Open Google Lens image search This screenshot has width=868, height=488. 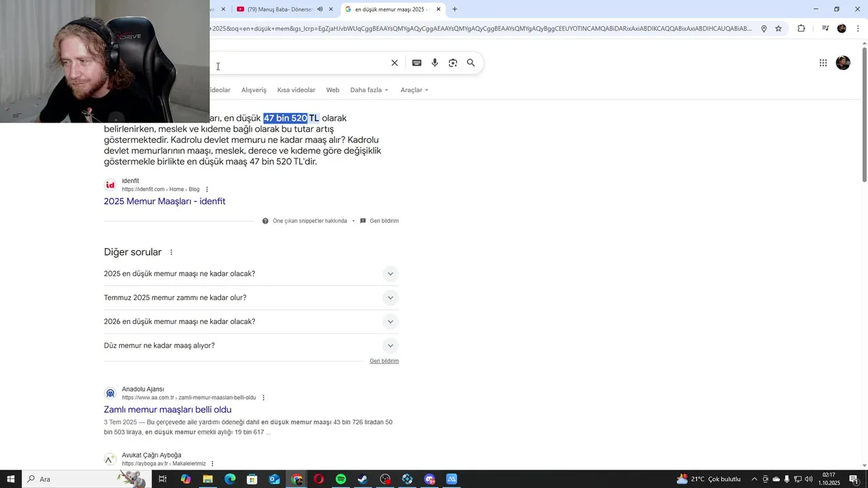(x=453, y=63)
